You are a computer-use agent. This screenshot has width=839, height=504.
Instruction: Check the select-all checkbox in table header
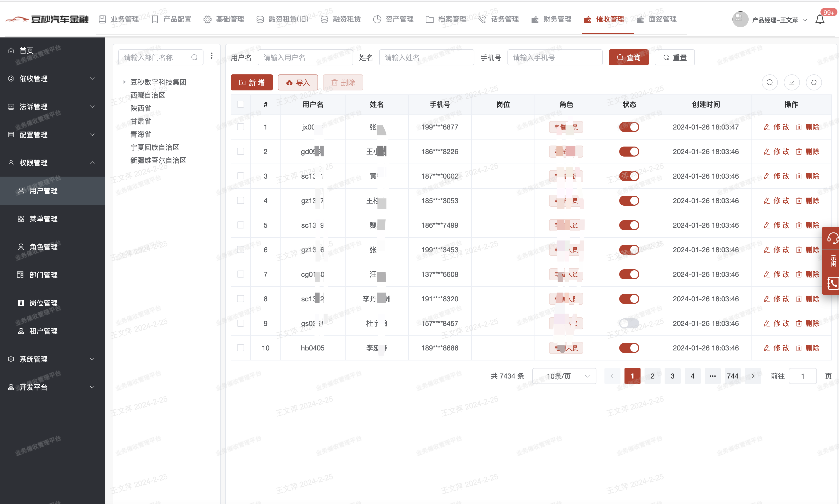click(x=241, y=104)
